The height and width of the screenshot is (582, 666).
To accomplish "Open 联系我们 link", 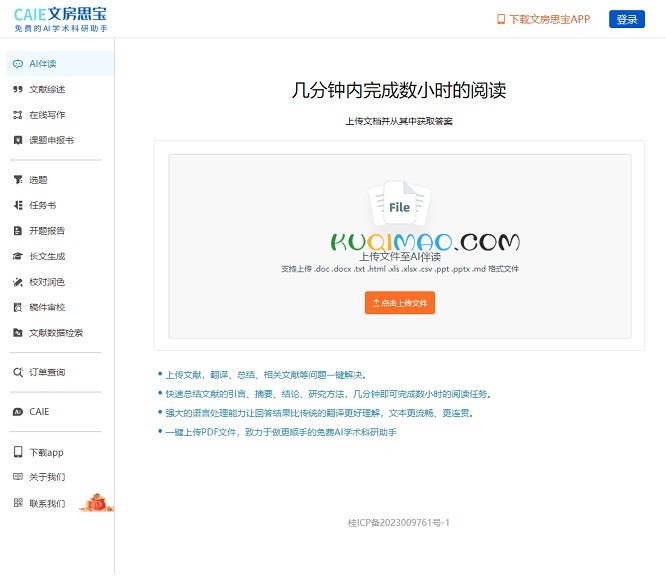I will [47, 503].
